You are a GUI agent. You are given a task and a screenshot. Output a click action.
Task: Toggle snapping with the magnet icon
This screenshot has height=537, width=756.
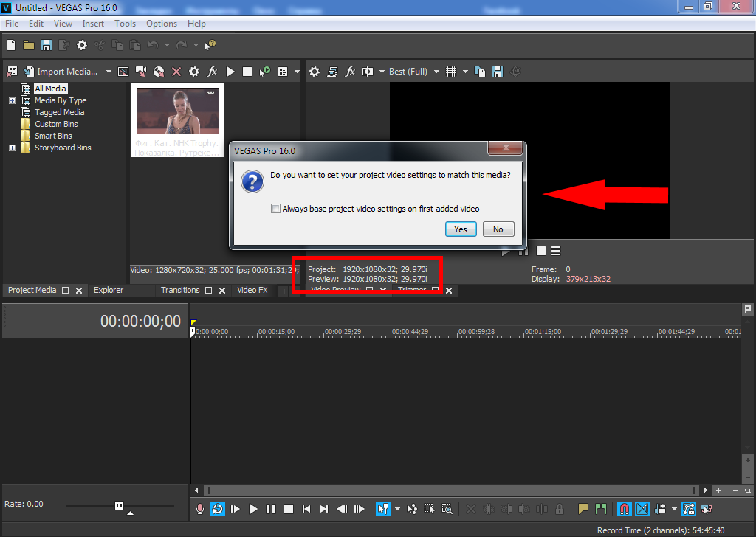pyautogui.click(x=624, y=509)
